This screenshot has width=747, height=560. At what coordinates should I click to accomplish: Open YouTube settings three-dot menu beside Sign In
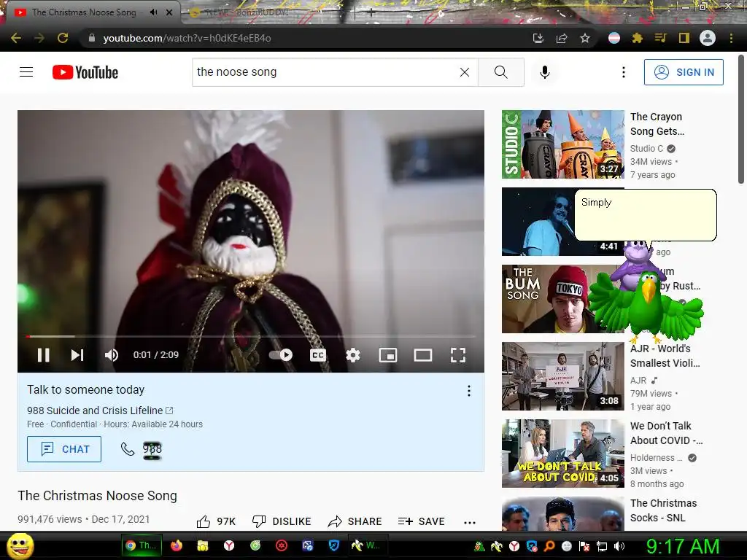pyautogui.click(x=623, y=72)
